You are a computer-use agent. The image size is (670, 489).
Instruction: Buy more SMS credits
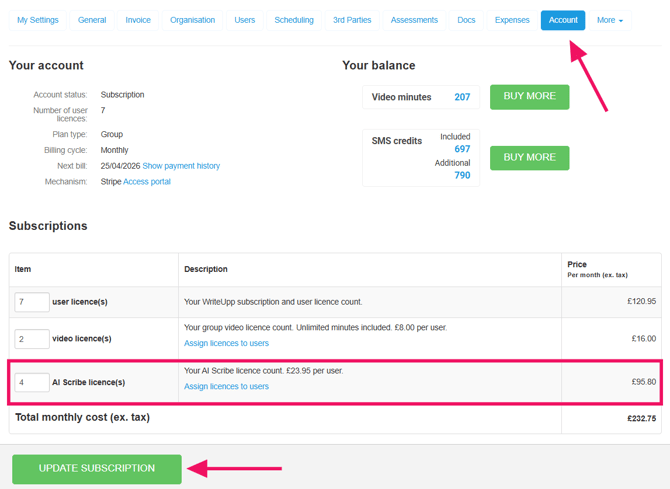(x=529, y=158)
